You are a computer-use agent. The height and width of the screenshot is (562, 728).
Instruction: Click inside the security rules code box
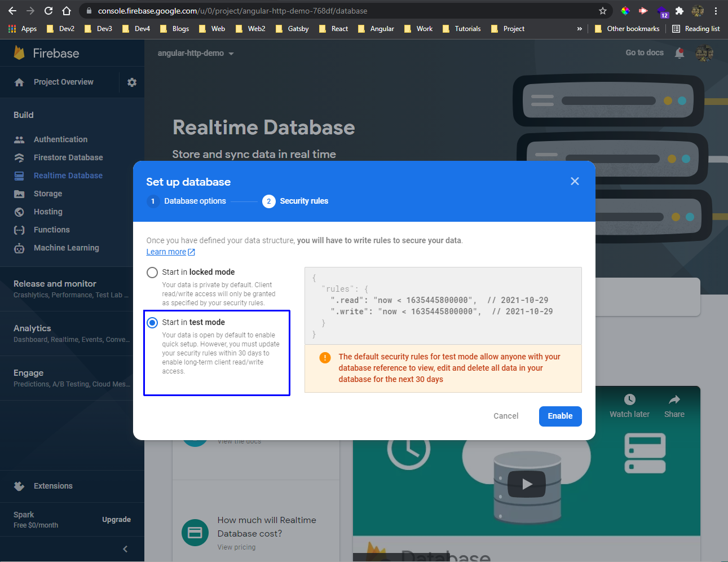pyautogui.click(x=443, y=306)
